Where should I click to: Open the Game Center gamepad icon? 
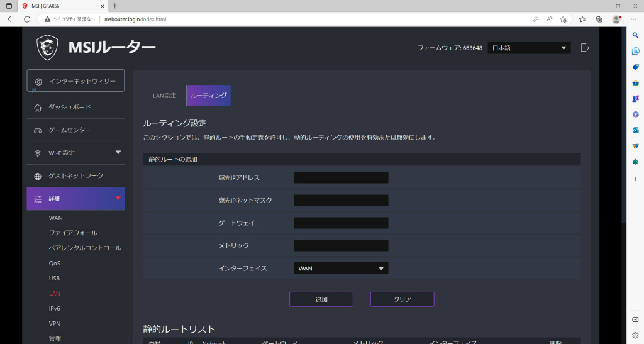point(38,131)
